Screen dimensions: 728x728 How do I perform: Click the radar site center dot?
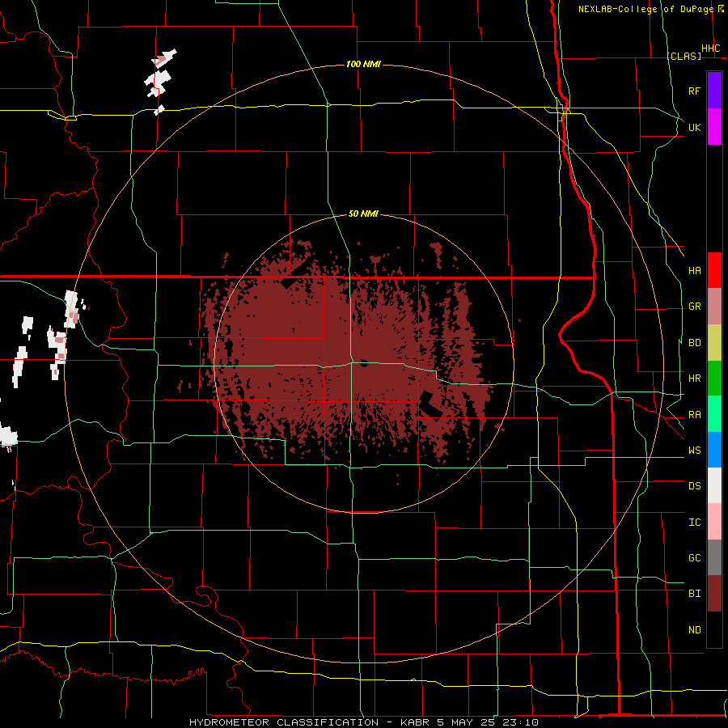(x=364, y=363)
